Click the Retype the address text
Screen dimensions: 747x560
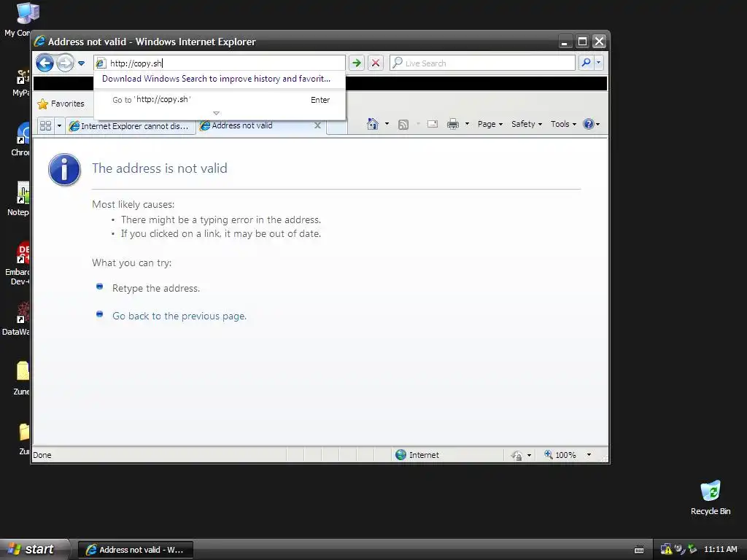pyautogui.click(x=156, y=289)
